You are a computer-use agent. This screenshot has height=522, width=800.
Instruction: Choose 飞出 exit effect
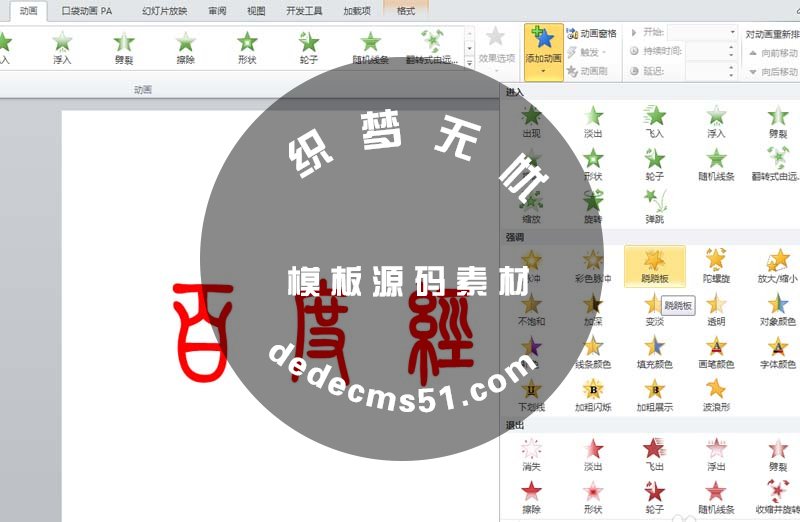(655, 454)
